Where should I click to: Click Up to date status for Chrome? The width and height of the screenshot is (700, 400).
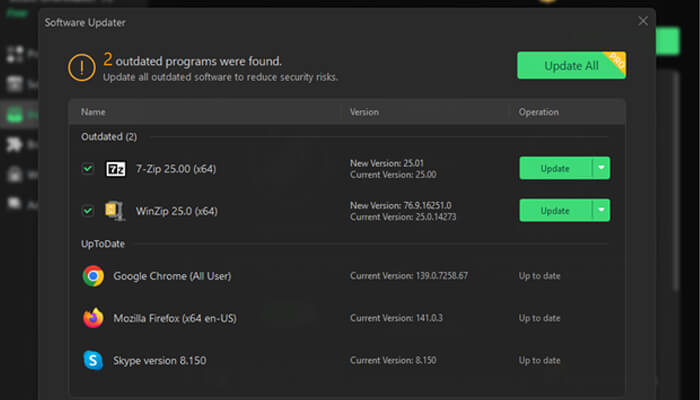[x=539, y=276]
